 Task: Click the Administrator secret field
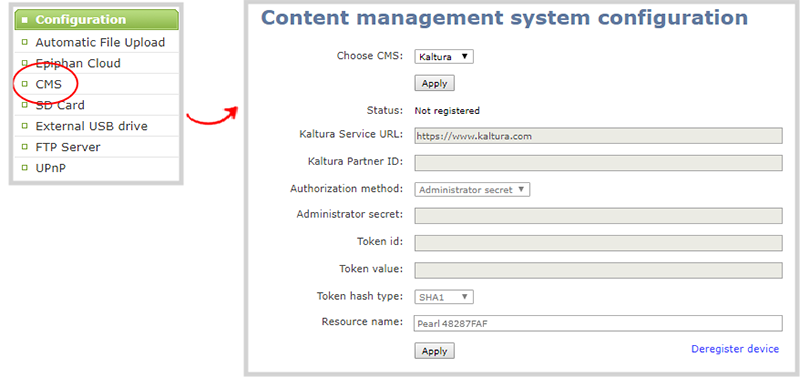coord(598,216)
